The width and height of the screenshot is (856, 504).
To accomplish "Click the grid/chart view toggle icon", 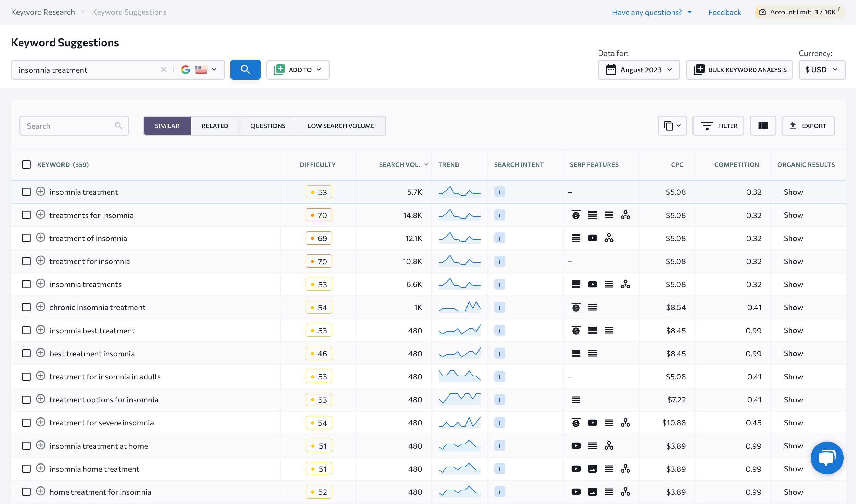I will (763, 125).
